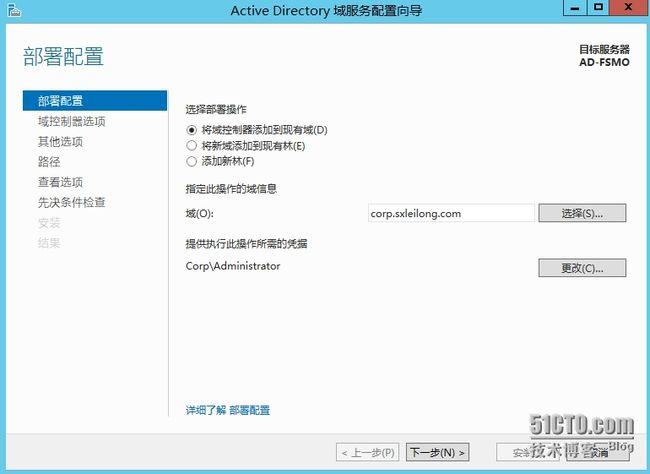This screenshot has width=650, height=474.
Task: Go to 先决条件检查 step
Action: click(72, 202)
